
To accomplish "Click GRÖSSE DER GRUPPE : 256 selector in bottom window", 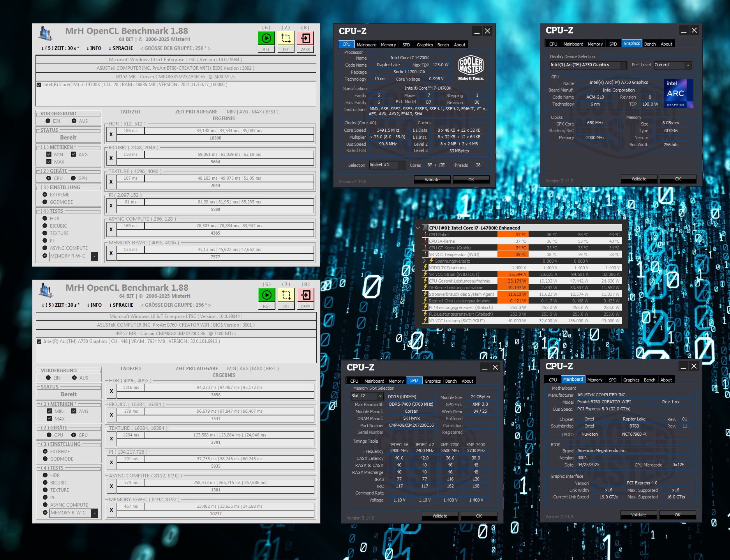I will point(176,305).
